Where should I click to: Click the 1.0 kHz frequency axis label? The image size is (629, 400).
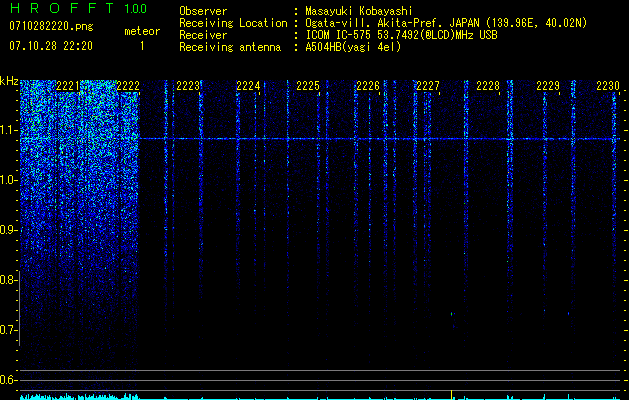point(9,180)
